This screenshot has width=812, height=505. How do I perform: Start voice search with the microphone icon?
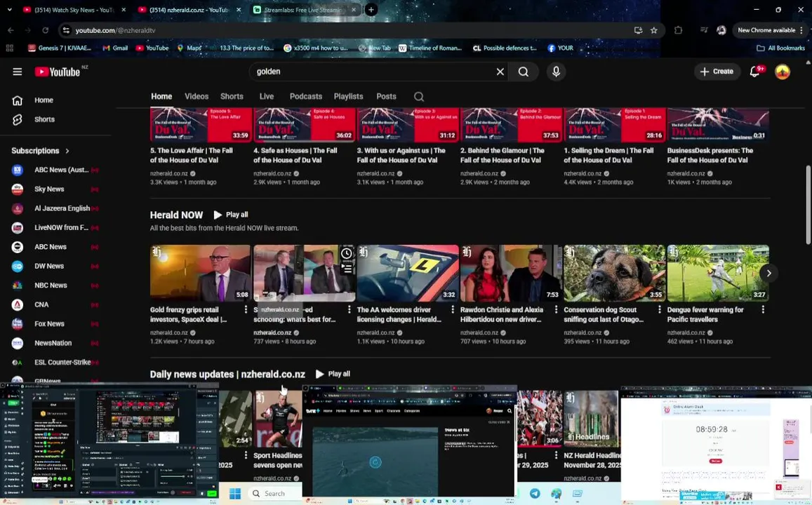556,72
